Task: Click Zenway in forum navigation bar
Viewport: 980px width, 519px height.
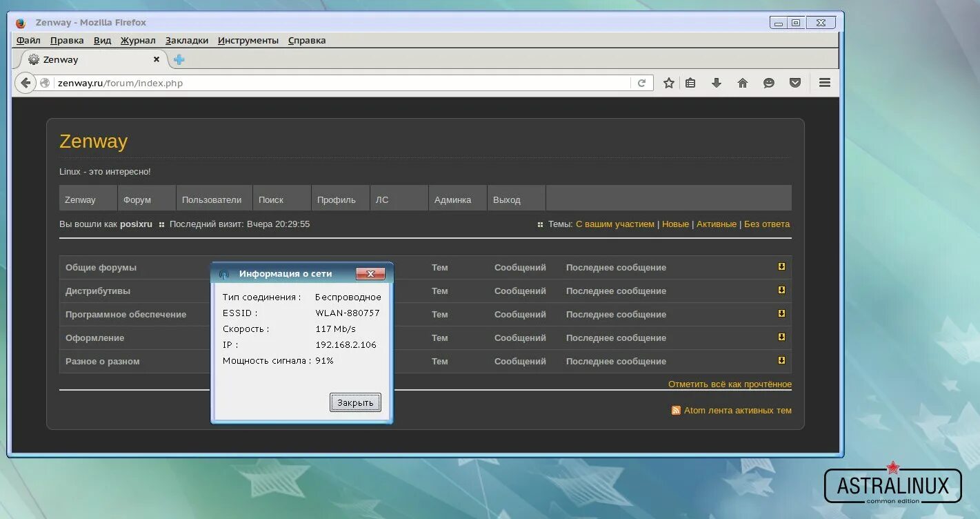Action: [88, 198]
